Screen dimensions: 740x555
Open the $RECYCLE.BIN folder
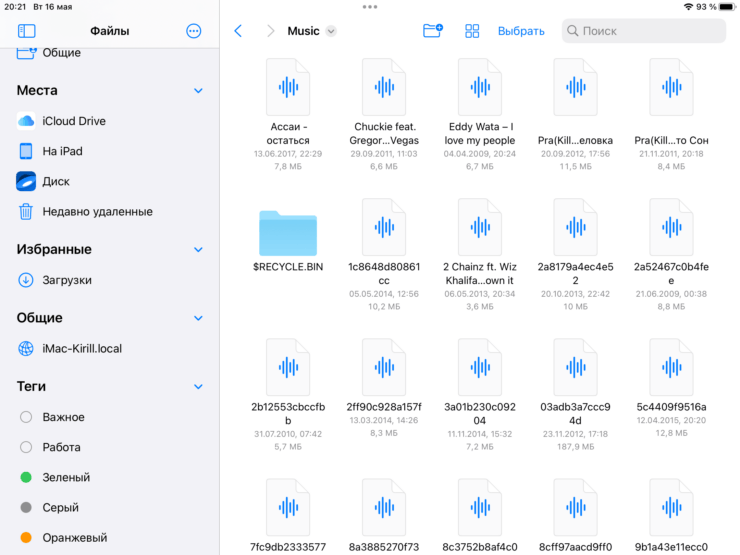(x=287, y=233)
